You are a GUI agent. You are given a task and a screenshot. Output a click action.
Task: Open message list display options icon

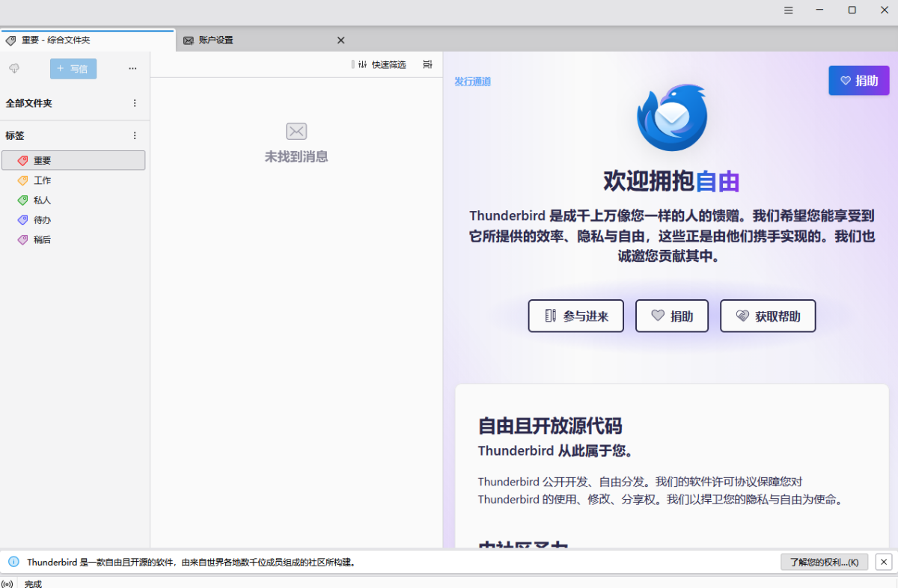[427, 65]
